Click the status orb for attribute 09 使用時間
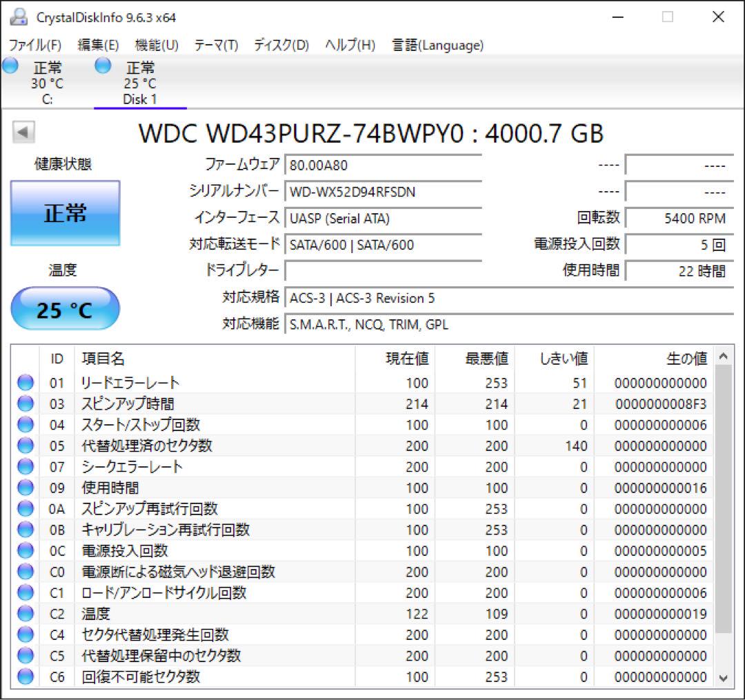 pyautogui.click(x=26, y=488)
